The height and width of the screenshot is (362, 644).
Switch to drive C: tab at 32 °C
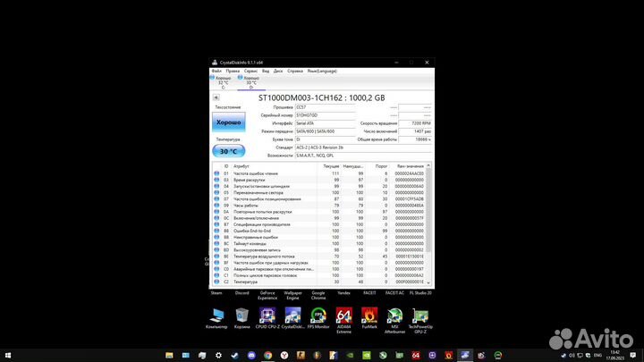(x=223, y=82)
